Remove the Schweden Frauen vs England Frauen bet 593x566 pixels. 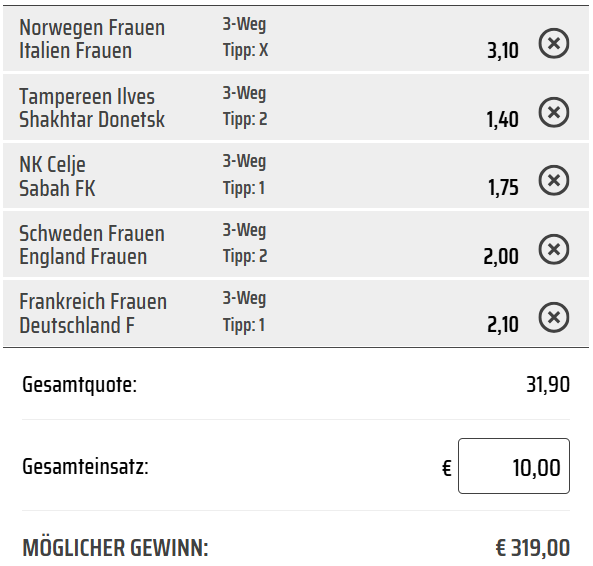[554, 249]
